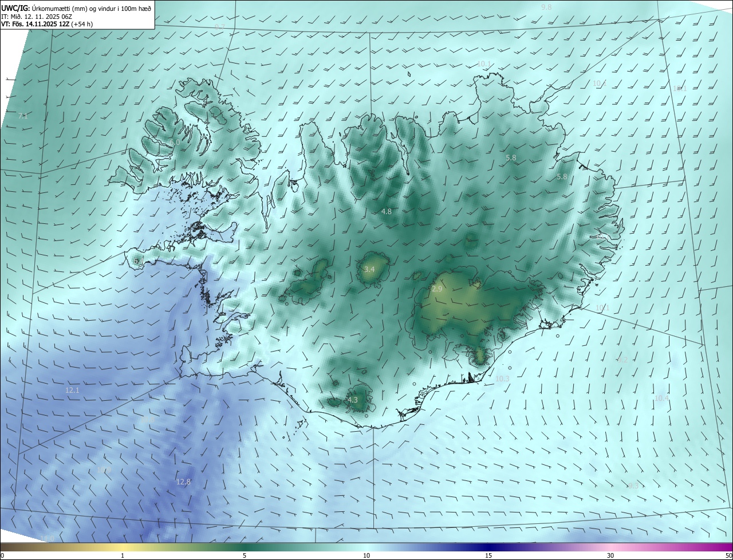Click the '10' tick on the color scale
The width and height of the screenshot is (733, 560).
point(366,555)
